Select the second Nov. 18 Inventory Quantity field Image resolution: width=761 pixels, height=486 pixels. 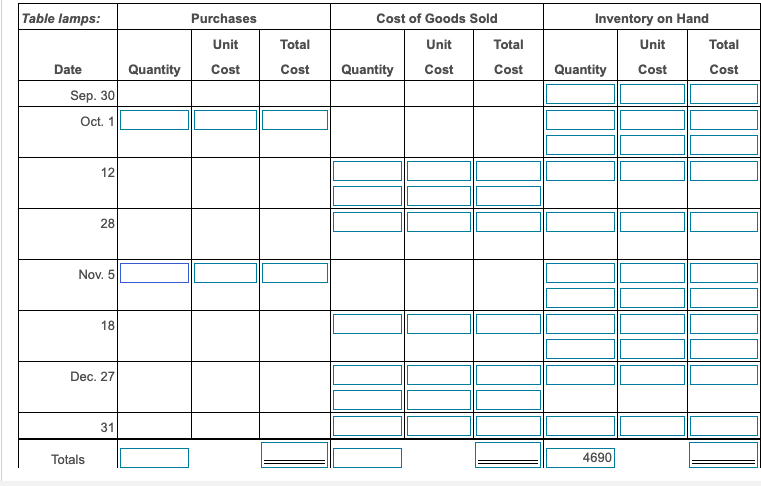(580, 349)
